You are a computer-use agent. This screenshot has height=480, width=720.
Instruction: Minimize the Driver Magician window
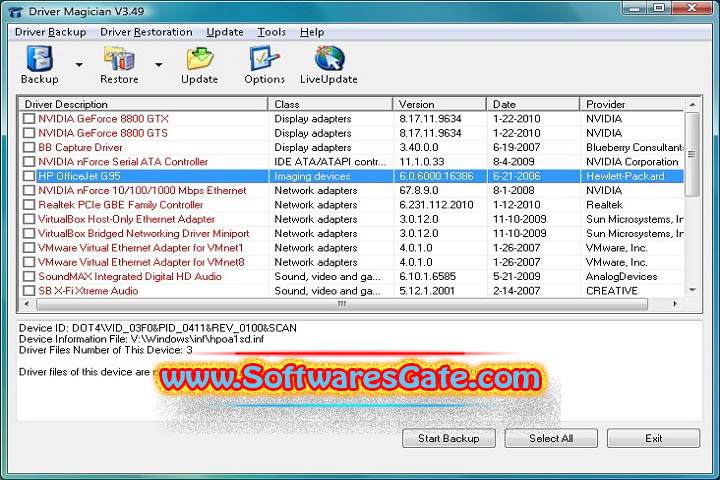[635, 8]
